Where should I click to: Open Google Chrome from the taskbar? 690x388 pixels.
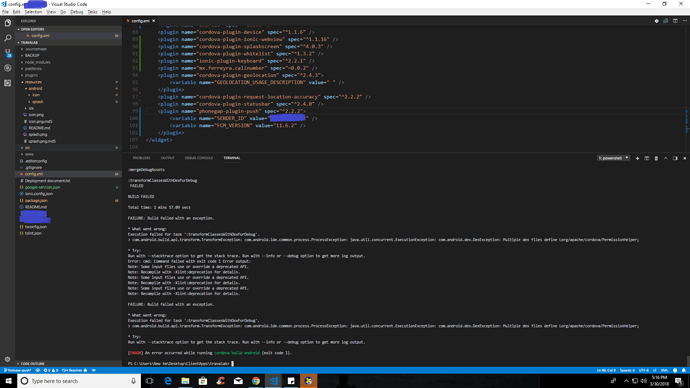(256, 381)
